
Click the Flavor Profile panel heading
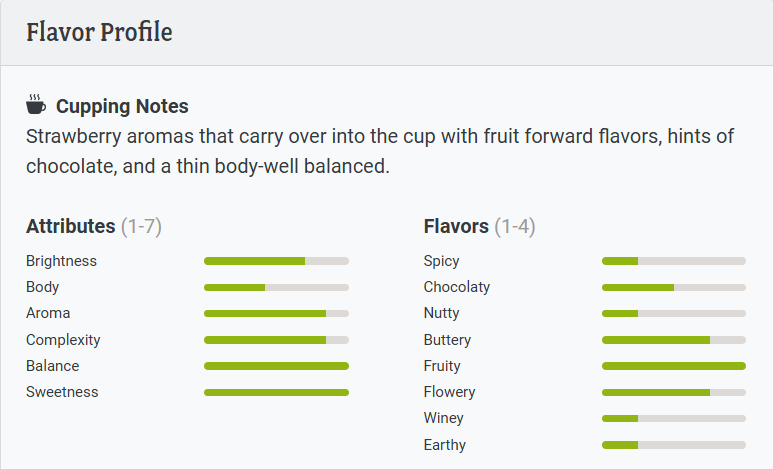[99, 32]
